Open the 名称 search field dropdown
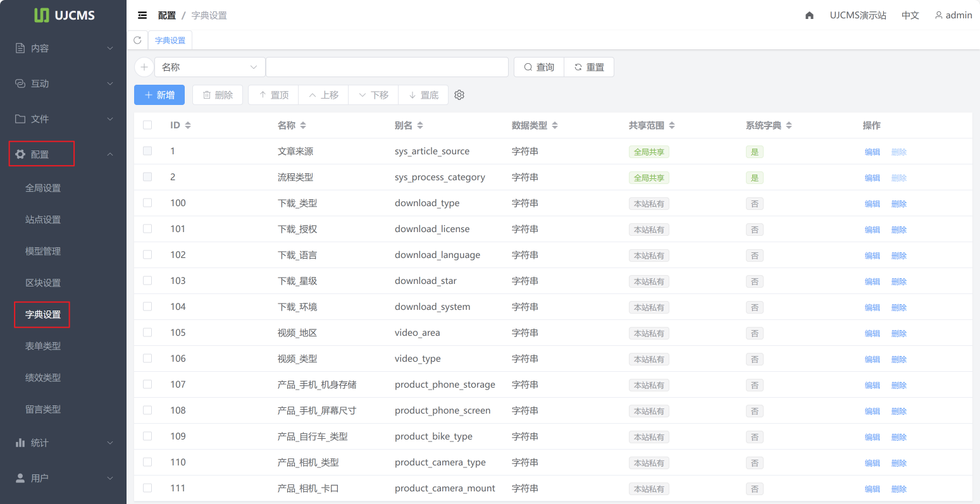980x504 pixels. [x=210, y=67]
